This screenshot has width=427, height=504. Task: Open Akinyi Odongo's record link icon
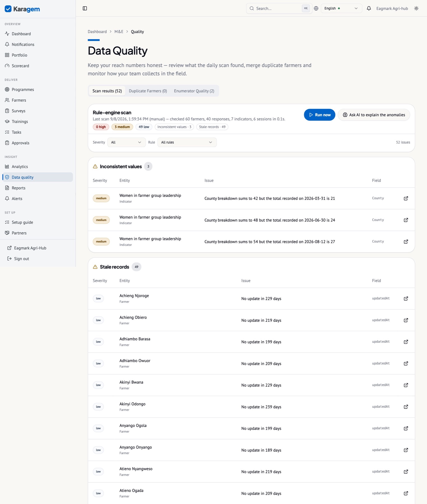(406, 407)
